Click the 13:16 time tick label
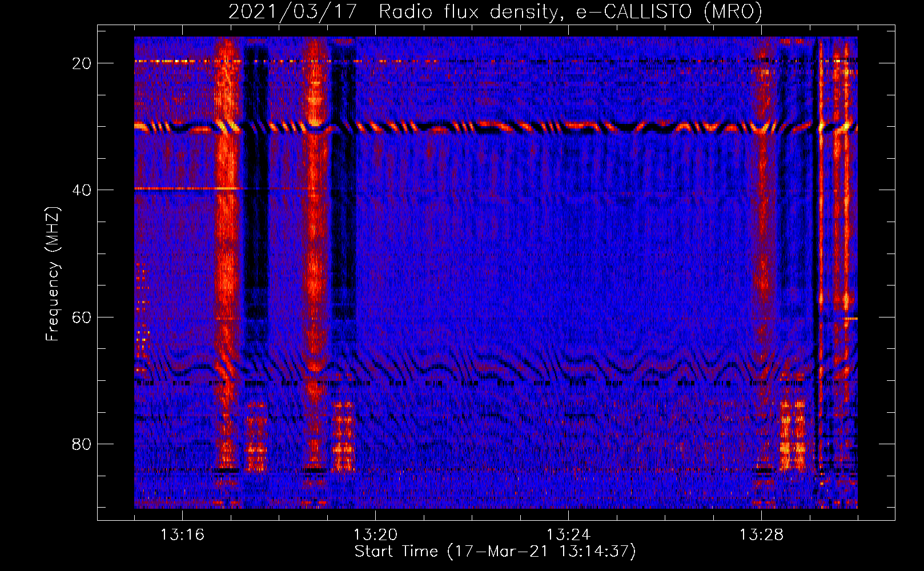The height and width of the screenshot is (571, 924). [x=182, y=535]
